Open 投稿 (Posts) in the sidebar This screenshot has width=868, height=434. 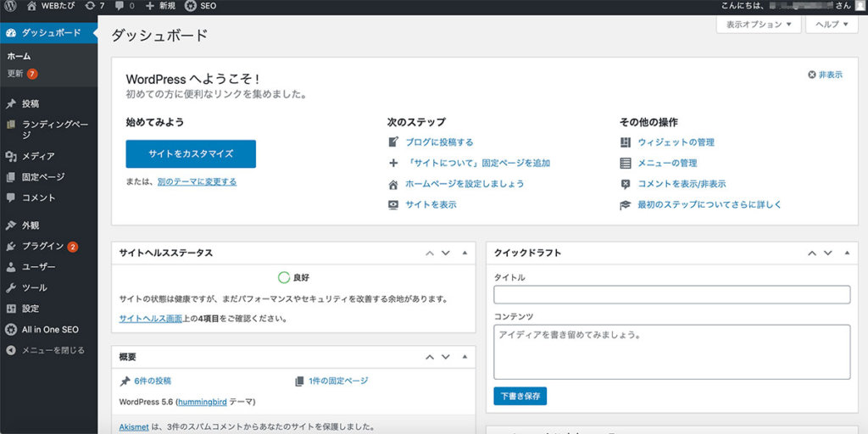(31, 103)
